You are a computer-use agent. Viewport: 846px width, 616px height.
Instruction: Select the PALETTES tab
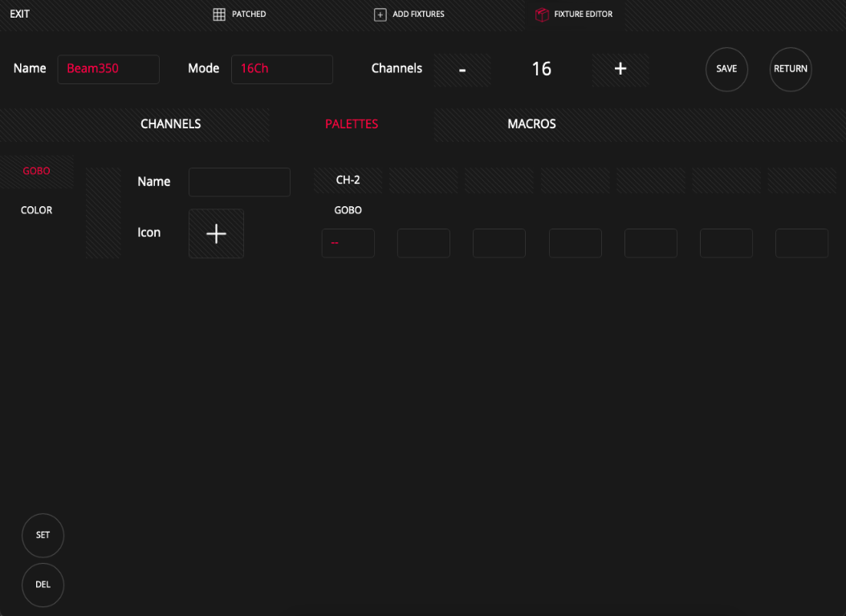pyautogui.click(x=352, y=124)
